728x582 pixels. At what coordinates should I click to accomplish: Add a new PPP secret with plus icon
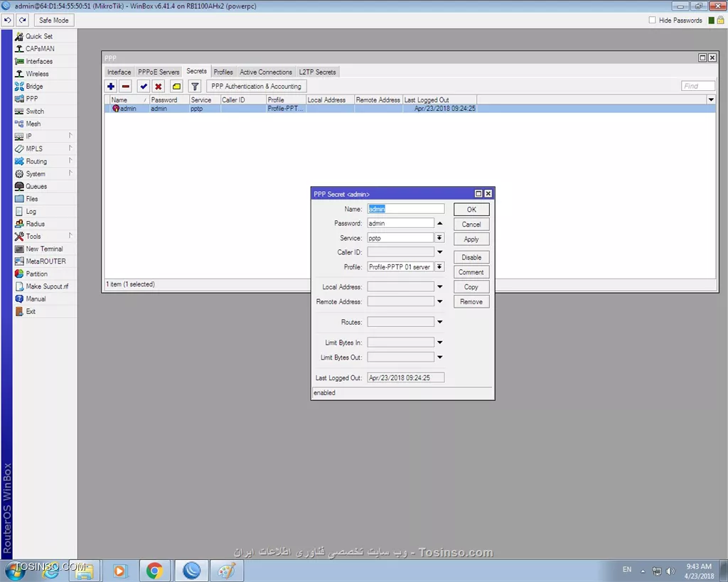[111, 86]
